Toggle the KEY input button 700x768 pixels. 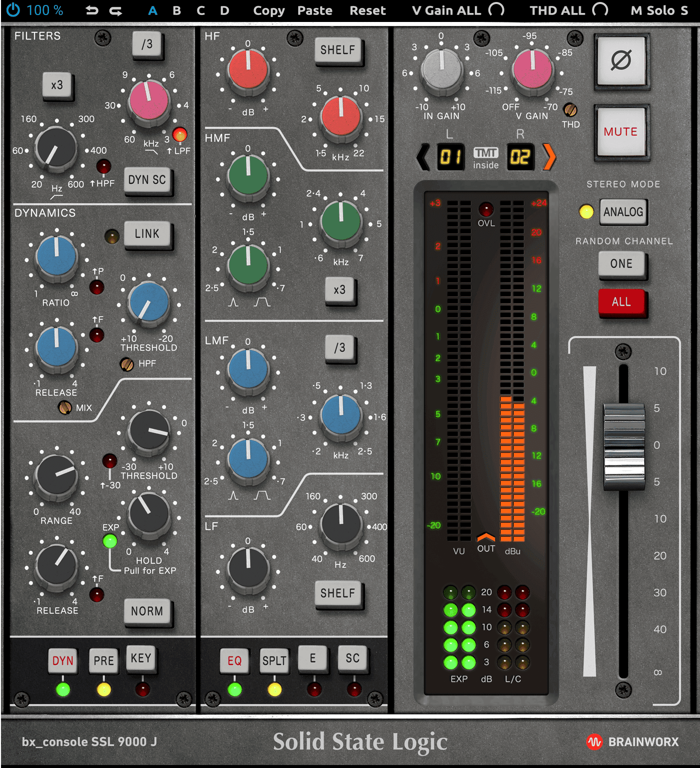point(141,658)
